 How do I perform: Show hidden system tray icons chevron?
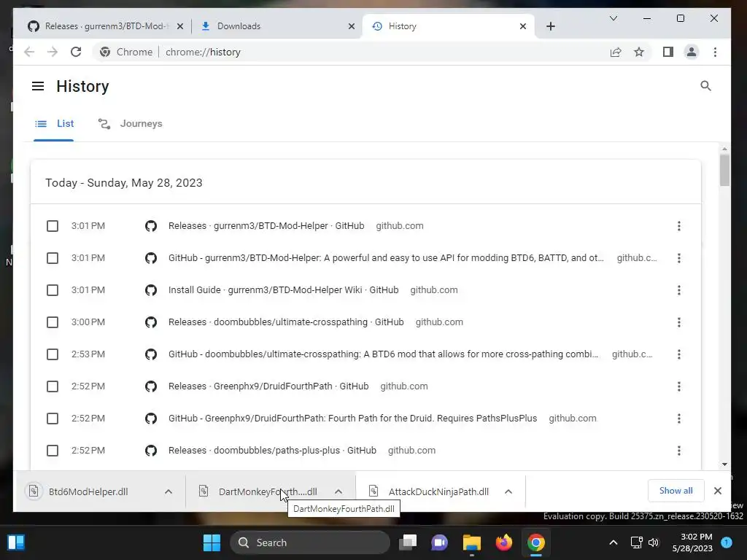coord(613,542)
